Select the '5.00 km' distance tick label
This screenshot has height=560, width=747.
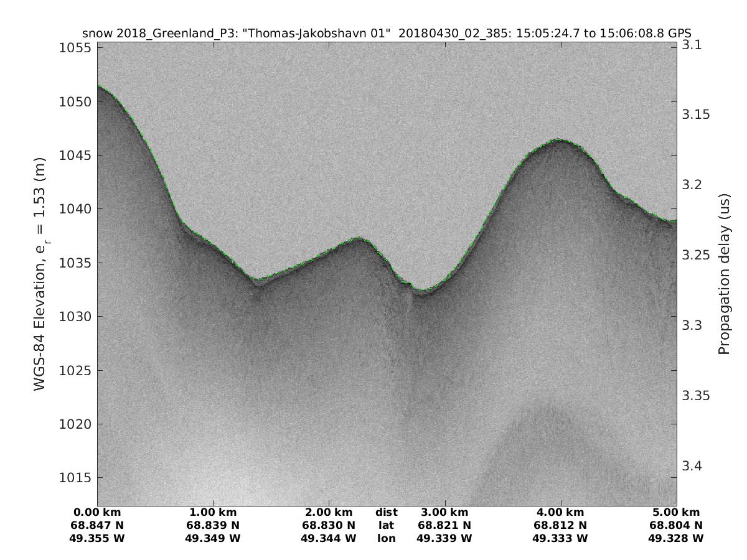[676, 513]
